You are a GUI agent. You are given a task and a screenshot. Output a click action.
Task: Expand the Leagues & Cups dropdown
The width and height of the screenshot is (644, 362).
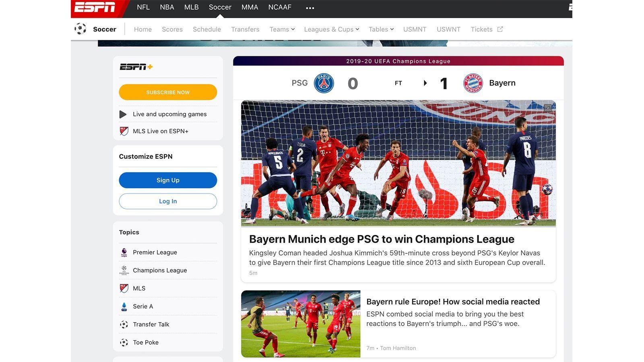[x=332, y=29]
